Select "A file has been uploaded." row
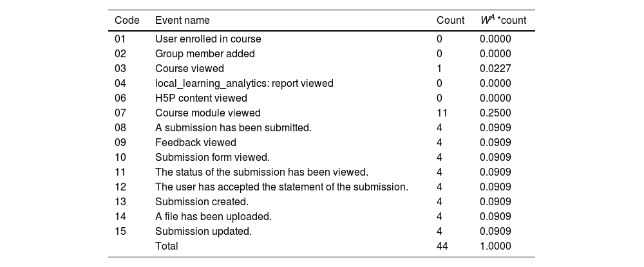The image size is (644, 267). pos(213,217)
